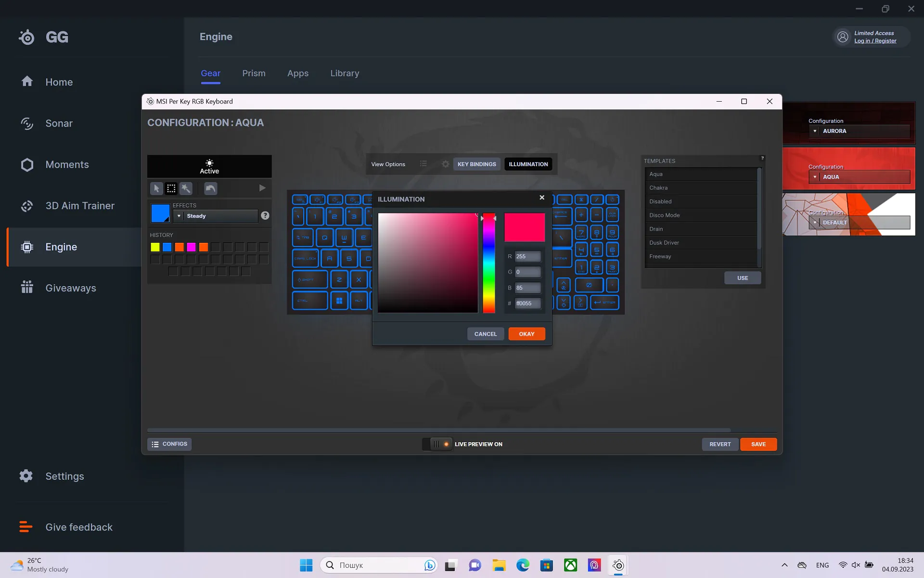The width and height of the screenshot is (924, 578).
Task: Click the play arrow in the effects toolbar
Action: coord(262,188)
